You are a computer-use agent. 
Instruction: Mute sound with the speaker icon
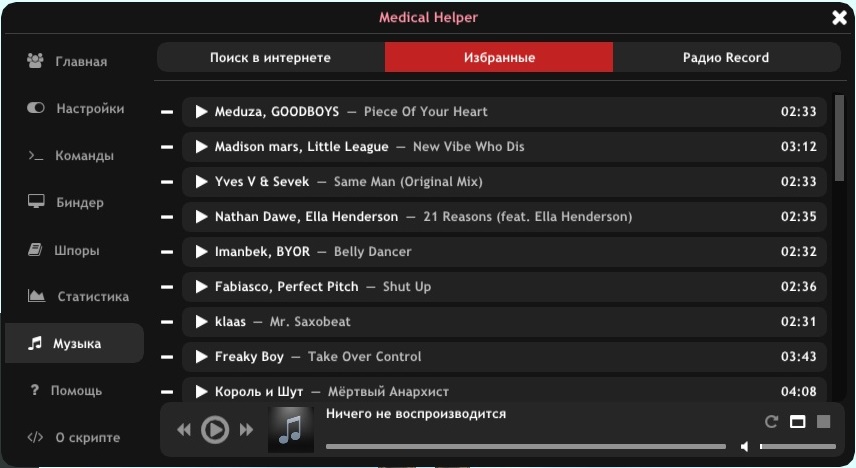tap(744, 446)
